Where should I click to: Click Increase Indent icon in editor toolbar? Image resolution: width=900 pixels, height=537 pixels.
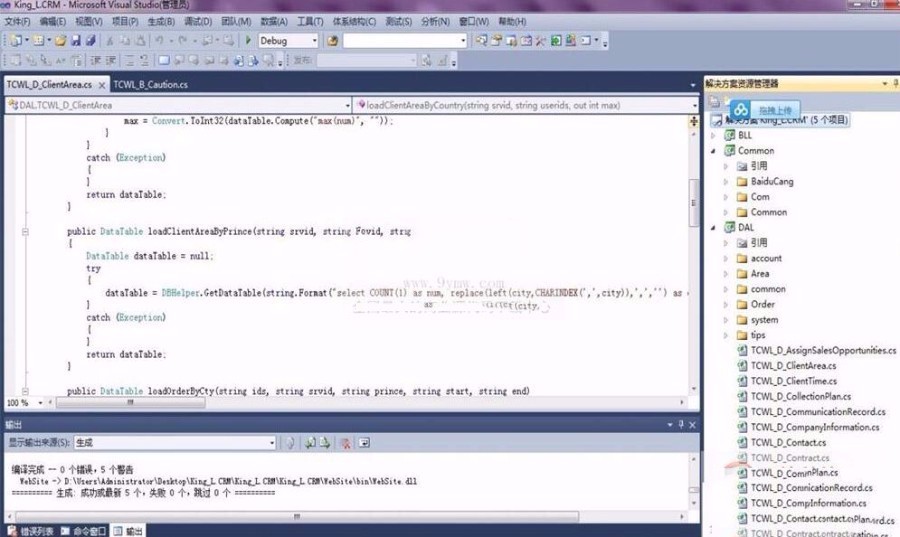pos(110,60)
